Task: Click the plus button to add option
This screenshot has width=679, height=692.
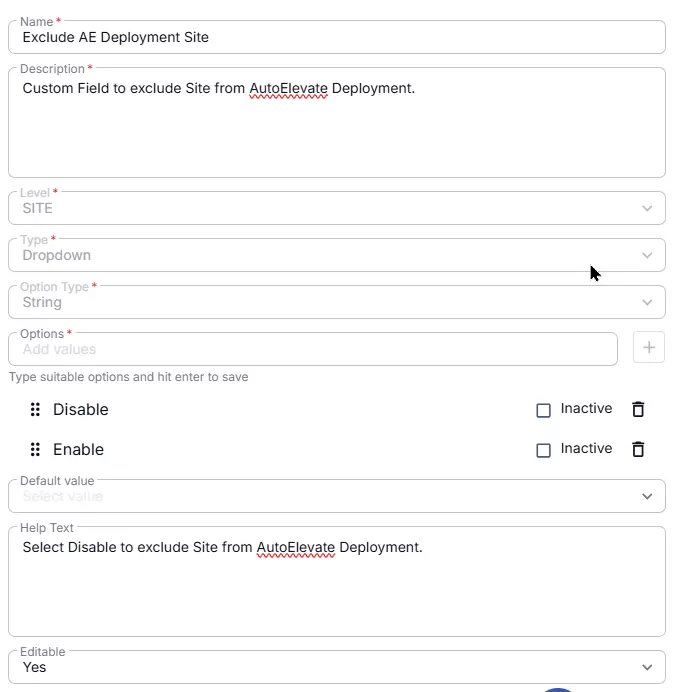Action: tap(649, 347)
